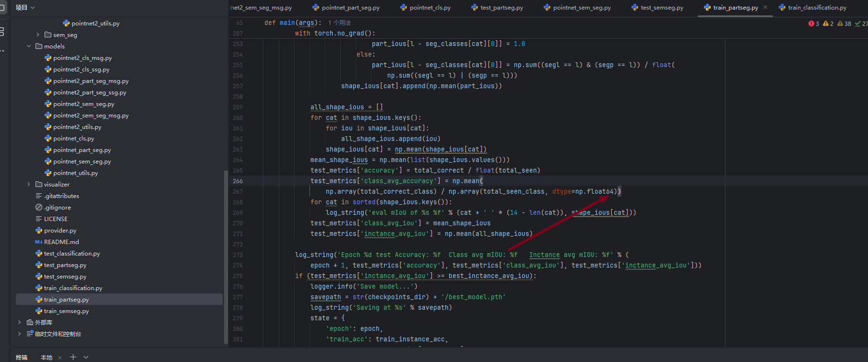The height and width of the screenshot is (362, 868).
Task: Open pointnet_cls.py in the project tree
Action: 70,139
